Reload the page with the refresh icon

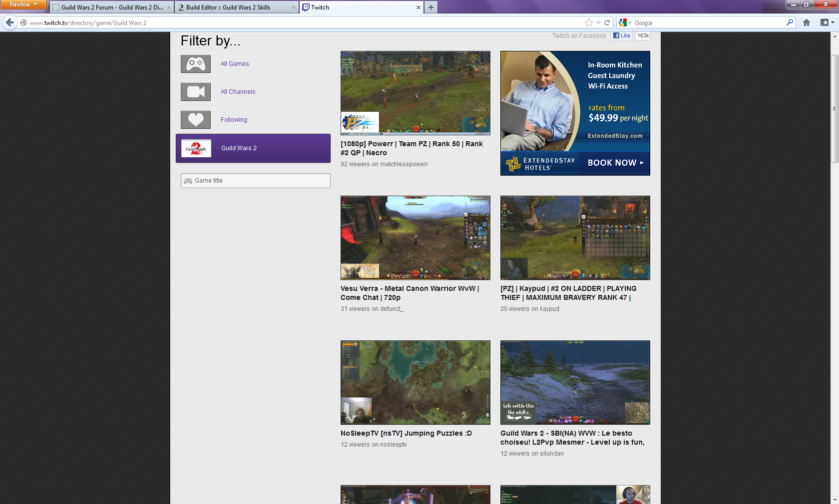click(x=607, y=22)
